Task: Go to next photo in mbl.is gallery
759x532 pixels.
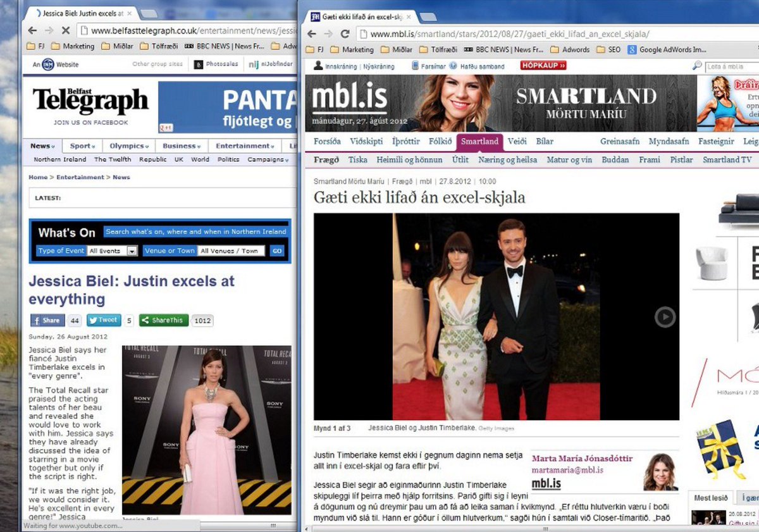Action: pyautogui.click(x=665, y=316)
